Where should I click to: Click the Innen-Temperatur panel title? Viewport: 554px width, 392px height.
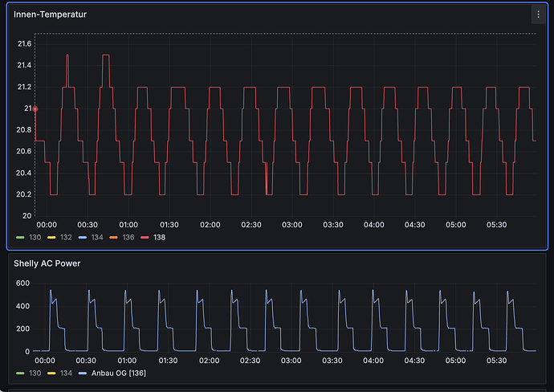pos(51,14)
